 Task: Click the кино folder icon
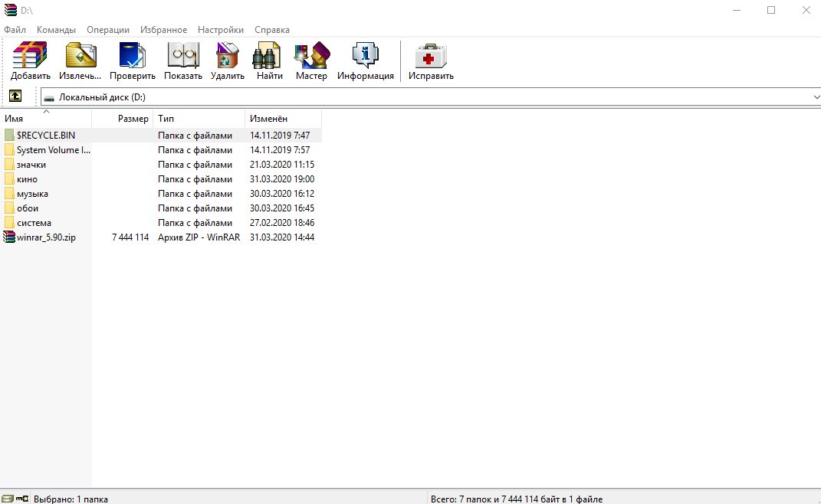(x=9, y=179)
